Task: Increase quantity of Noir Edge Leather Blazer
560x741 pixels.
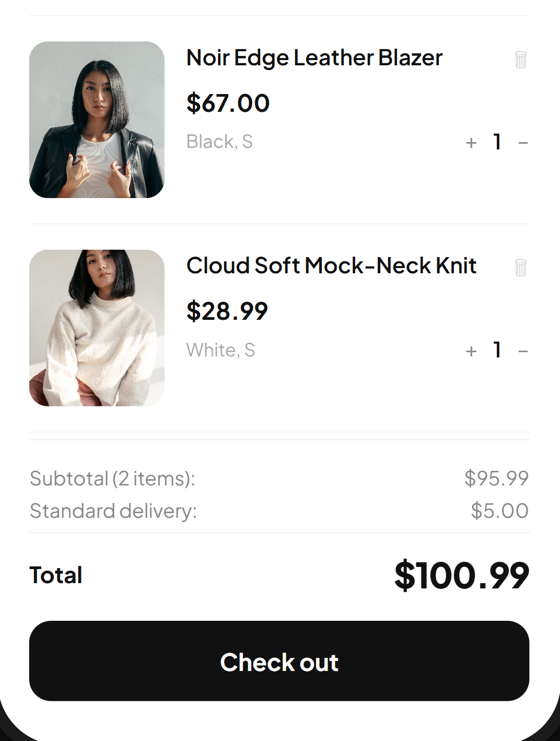Action: tap(471, 142)
